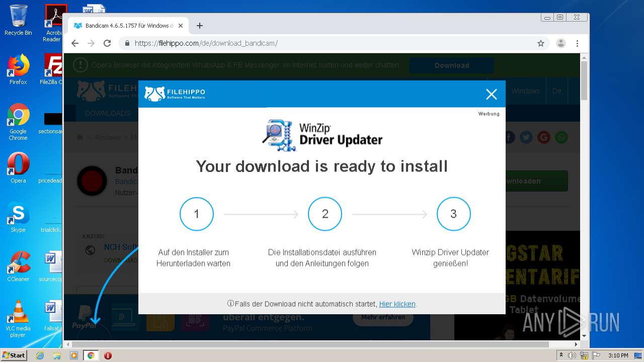Select the Bandicam 4.6.5.1757 browser tab
The image size is (644, 362).
(x=129, y=26)
